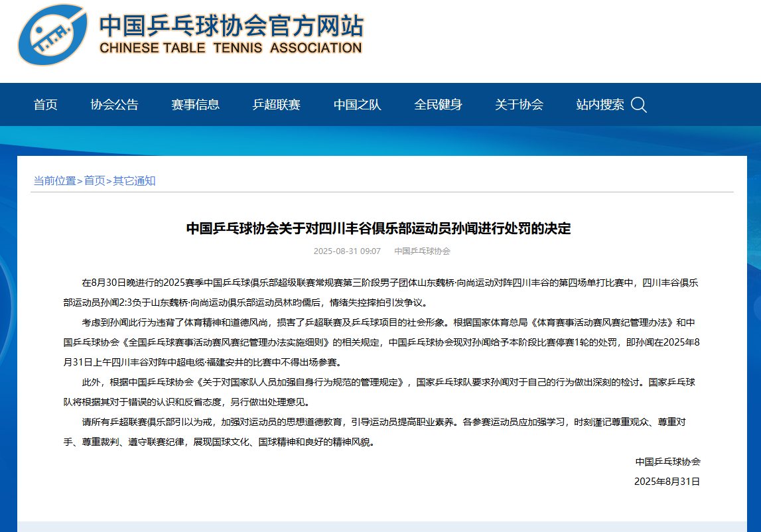Click the source label 中国乒乓球协会 under headline
Screen dimensions: 761x532
[x=422, y=251]
